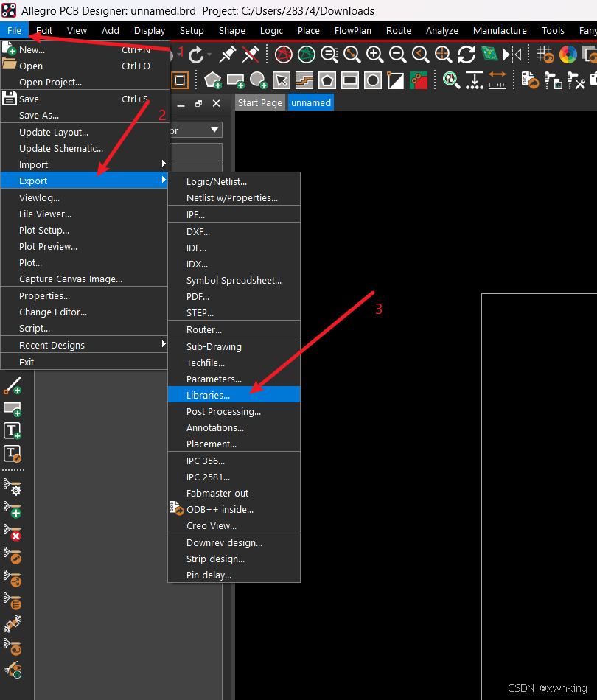
Task: Select ODB++ inside... export option
Action: point(234,509)
